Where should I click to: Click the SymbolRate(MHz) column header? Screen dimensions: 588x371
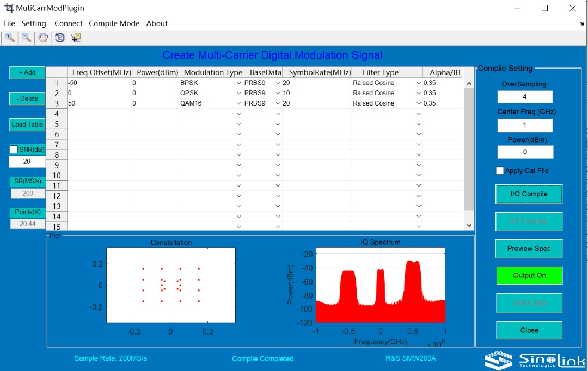317,72
